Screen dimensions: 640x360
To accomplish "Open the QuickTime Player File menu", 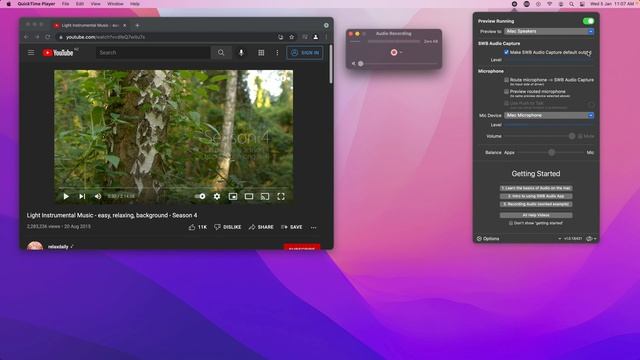I will click(65, 4).
